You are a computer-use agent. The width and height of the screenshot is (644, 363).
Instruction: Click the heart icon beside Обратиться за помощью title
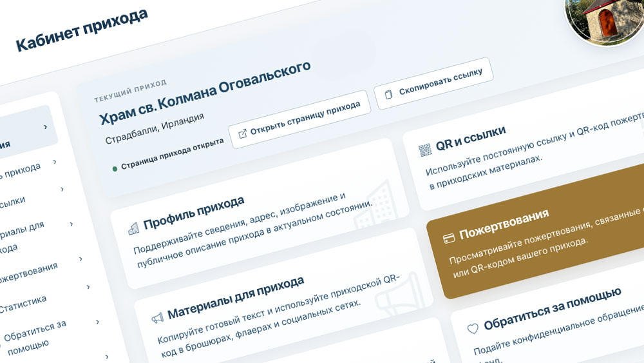coord(473,328)
